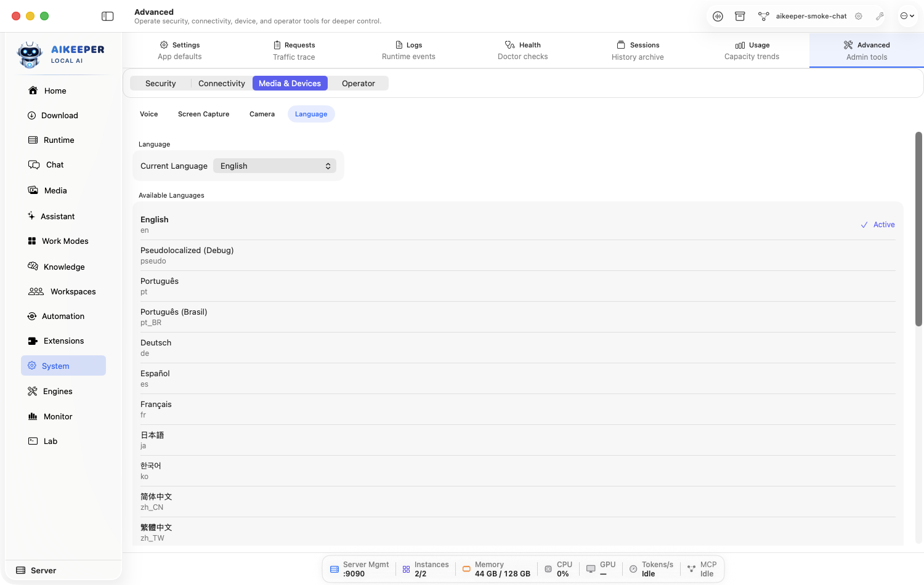The width and height of the screenshot is (924, 585).
Task: Select Português (Brasil) language row
Action: [517, 317]
